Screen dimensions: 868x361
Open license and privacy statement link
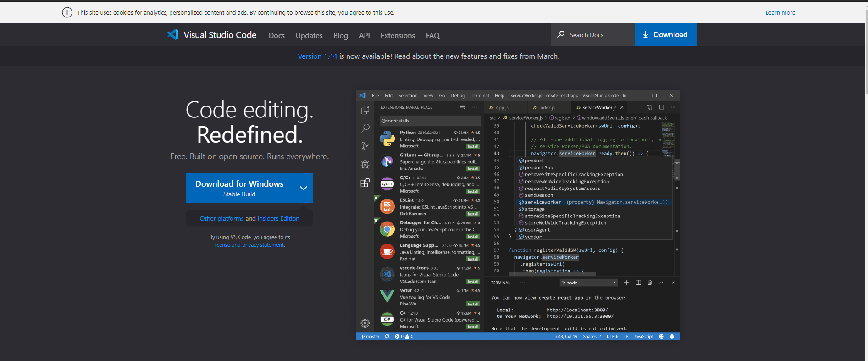[x=249, y=245]
